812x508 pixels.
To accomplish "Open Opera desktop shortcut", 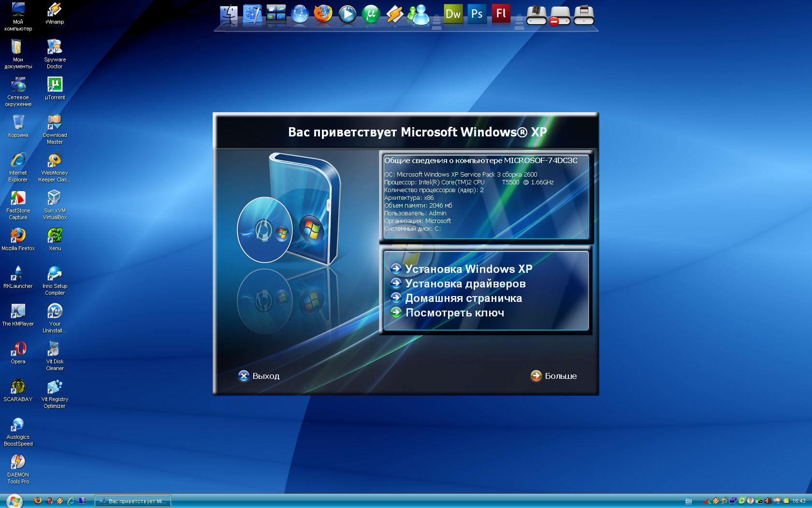I will [x=18, y=352].
